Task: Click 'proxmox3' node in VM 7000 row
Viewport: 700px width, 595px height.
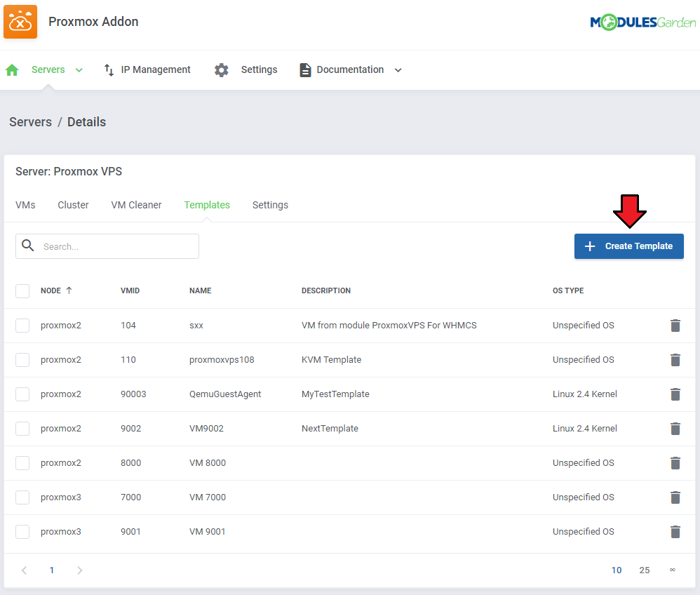Action: pyautogui.click(x=61, y=497)
